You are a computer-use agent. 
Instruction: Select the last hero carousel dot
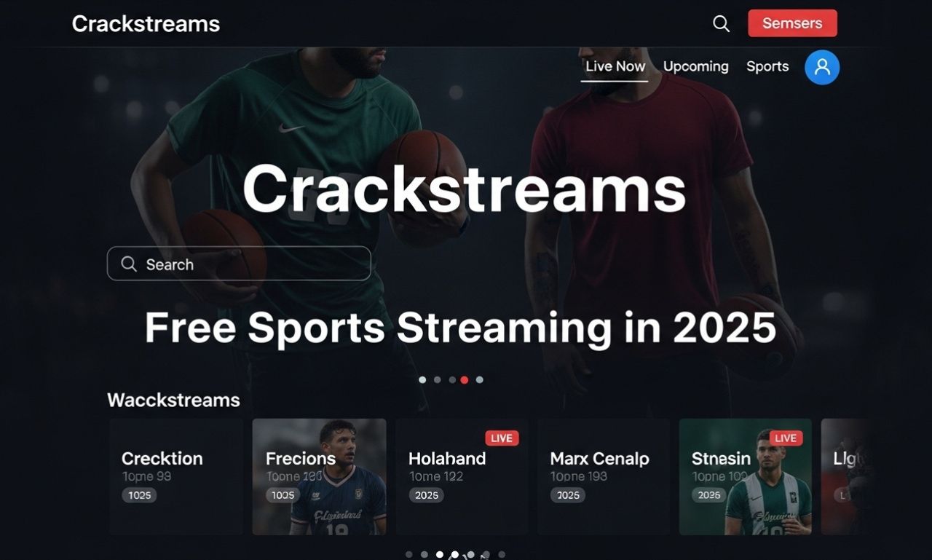click(479, 379)
